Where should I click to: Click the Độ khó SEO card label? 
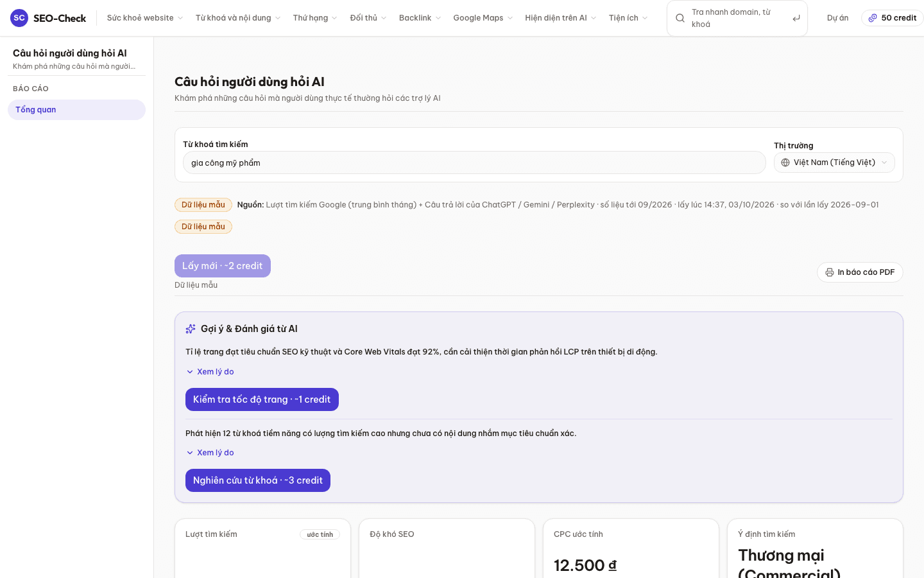point(392,534)
